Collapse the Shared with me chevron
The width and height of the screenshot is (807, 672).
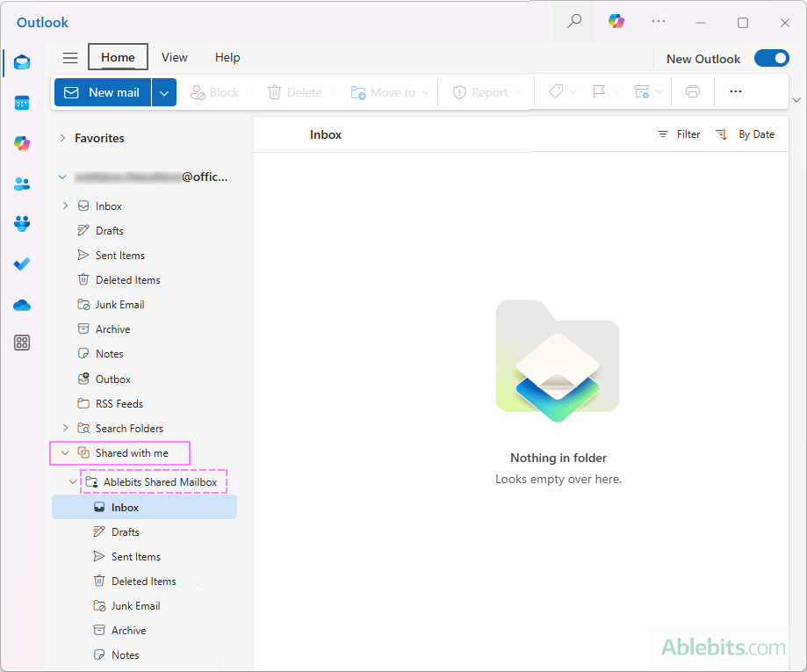click(65, 452)
